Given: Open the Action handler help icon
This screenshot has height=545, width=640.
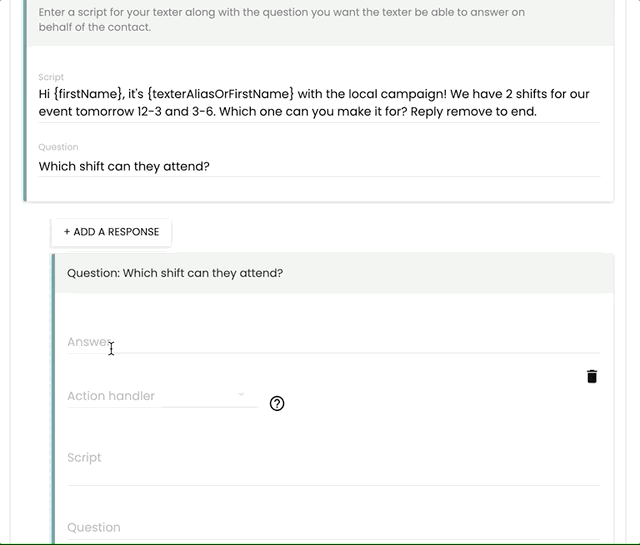Looking at the screenshot, I should [x=277, y=403].
